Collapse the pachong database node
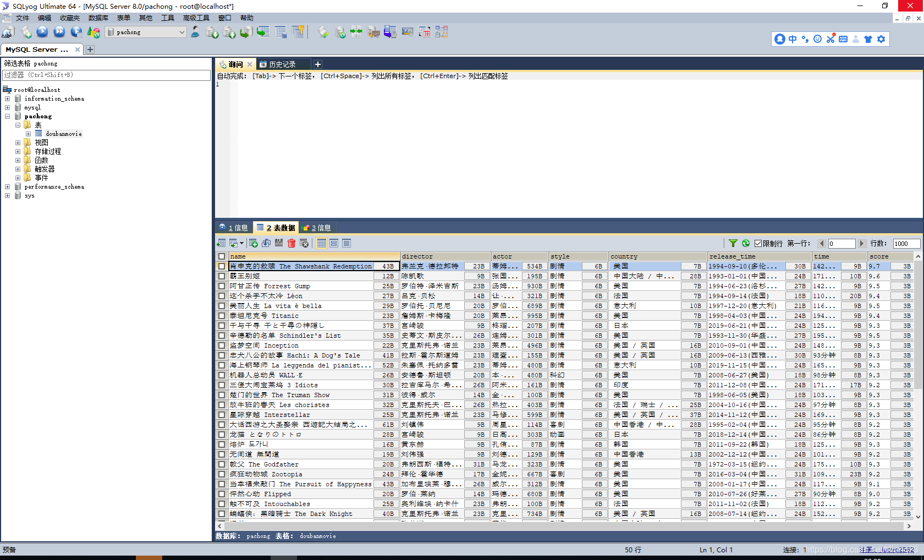Image resolution: width=924 pixels, height=560 pixels. click(x=8, y=117)
